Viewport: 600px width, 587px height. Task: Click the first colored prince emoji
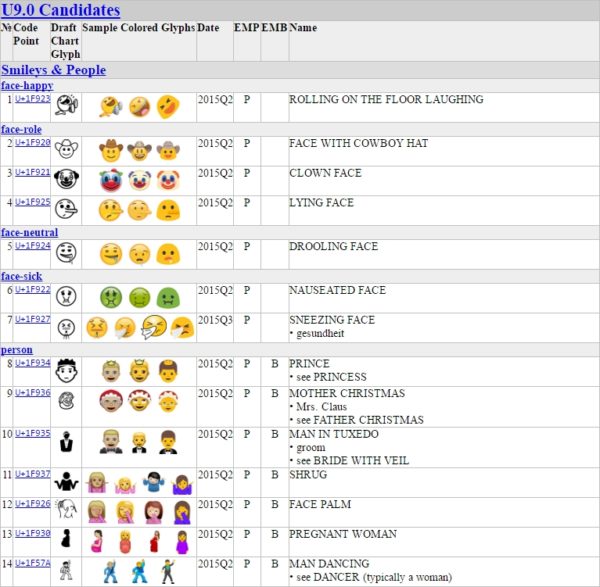[111, 371]
